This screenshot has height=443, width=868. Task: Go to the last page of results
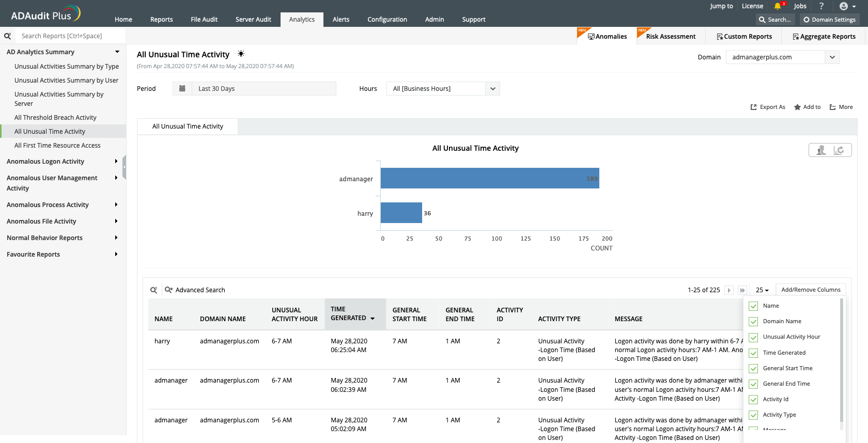[742, 290]
